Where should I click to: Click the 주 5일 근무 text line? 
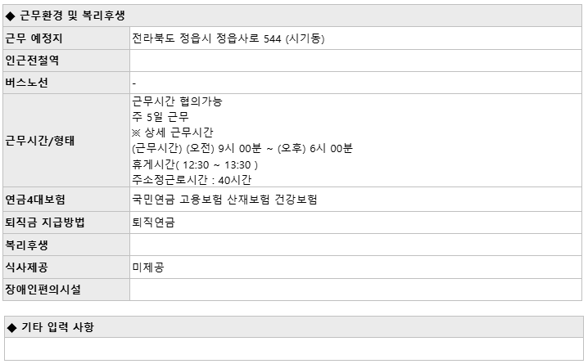(161, 117)
